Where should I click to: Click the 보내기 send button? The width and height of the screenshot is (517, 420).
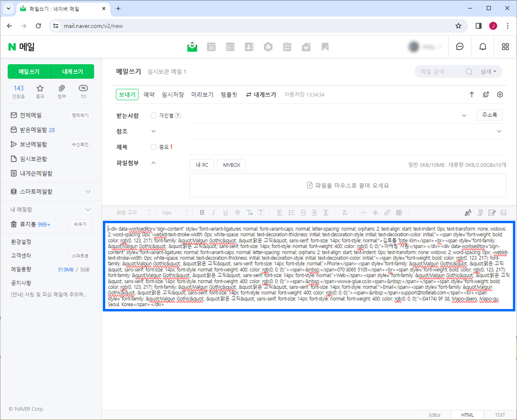[127, 95]
